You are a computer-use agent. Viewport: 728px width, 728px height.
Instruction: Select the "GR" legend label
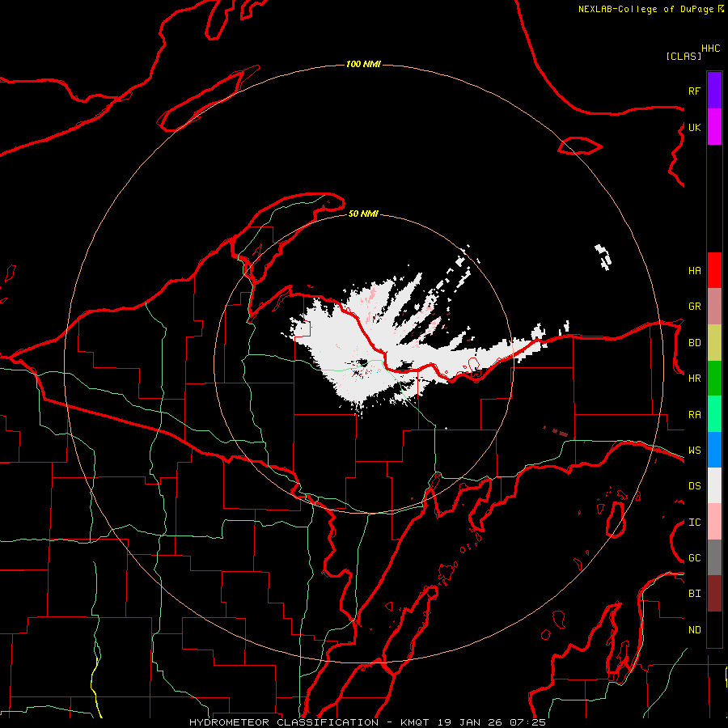pyautogui.click(x=694, y=307)
